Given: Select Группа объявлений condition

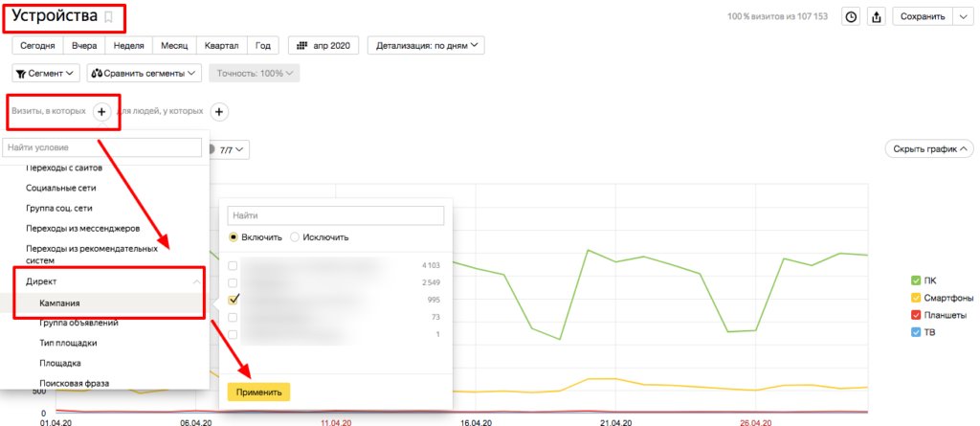Looking at the screenshot, I should pyautogui.click(x=78, y=323).
